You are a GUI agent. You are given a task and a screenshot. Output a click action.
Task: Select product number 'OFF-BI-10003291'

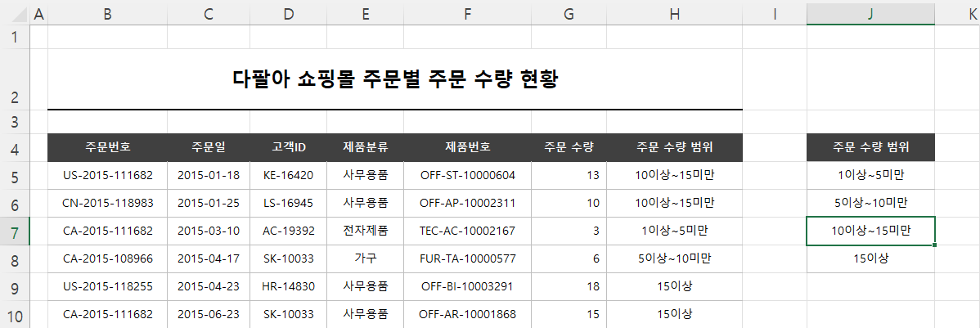point(467,287)
